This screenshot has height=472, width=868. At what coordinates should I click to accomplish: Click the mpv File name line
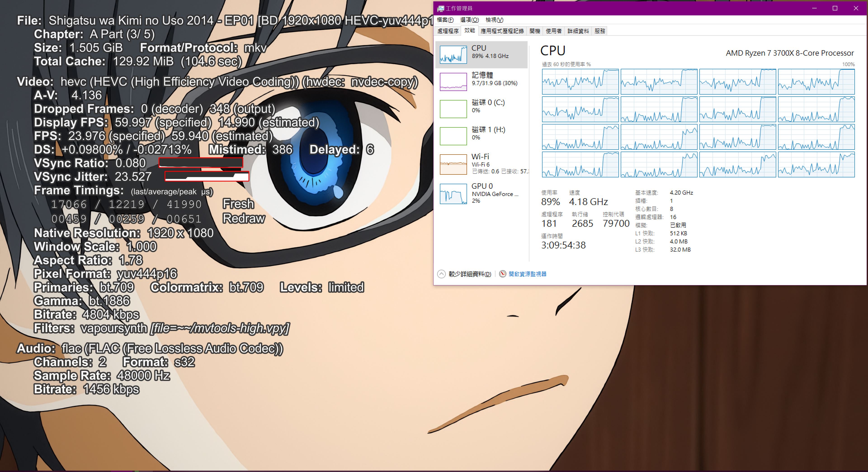point(225,21)
